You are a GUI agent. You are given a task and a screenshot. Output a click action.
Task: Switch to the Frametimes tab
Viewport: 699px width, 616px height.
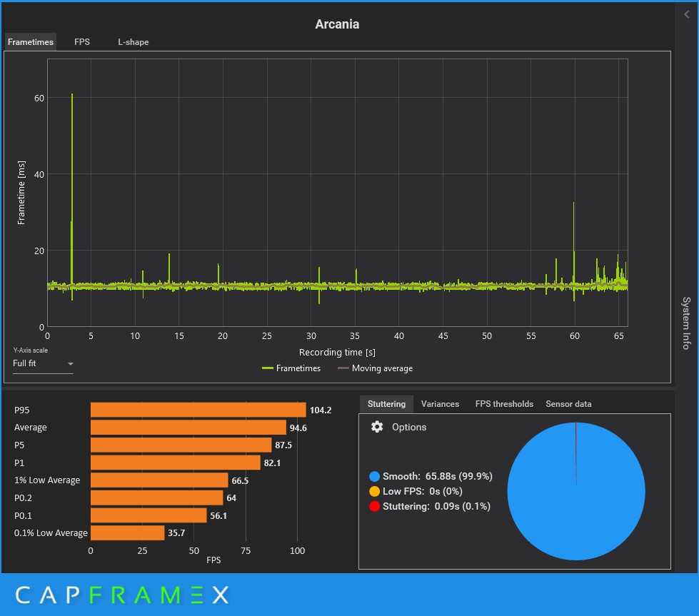[x=30, y=42]
